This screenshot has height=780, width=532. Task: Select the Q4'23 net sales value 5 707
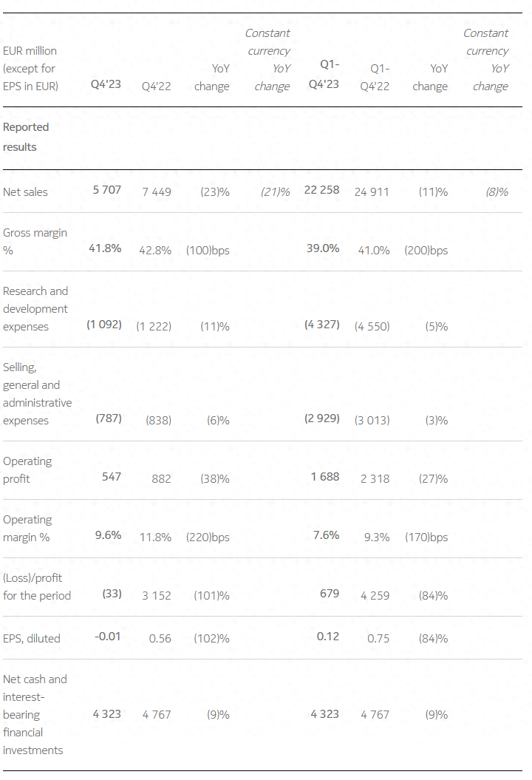click(x=106, y=191)
